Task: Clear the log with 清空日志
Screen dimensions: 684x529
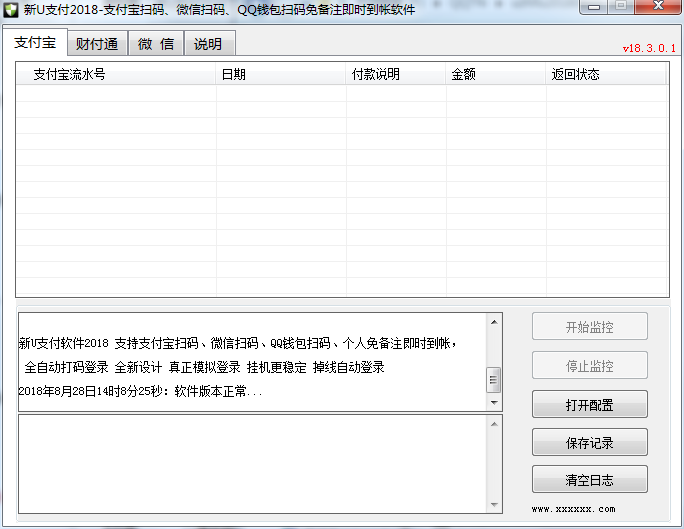Action: (x=589, y=480)
